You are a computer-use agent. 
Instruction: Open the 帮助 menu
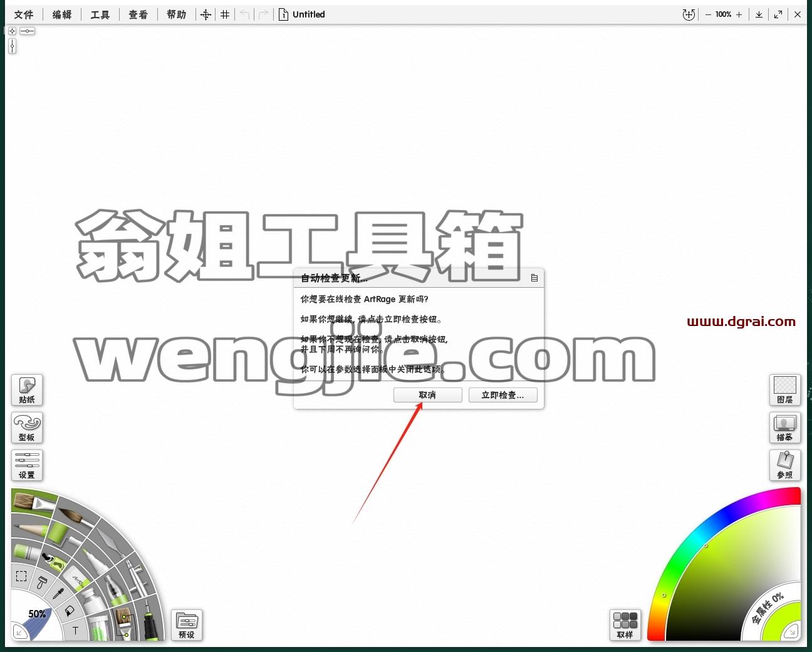pos(177,14)
